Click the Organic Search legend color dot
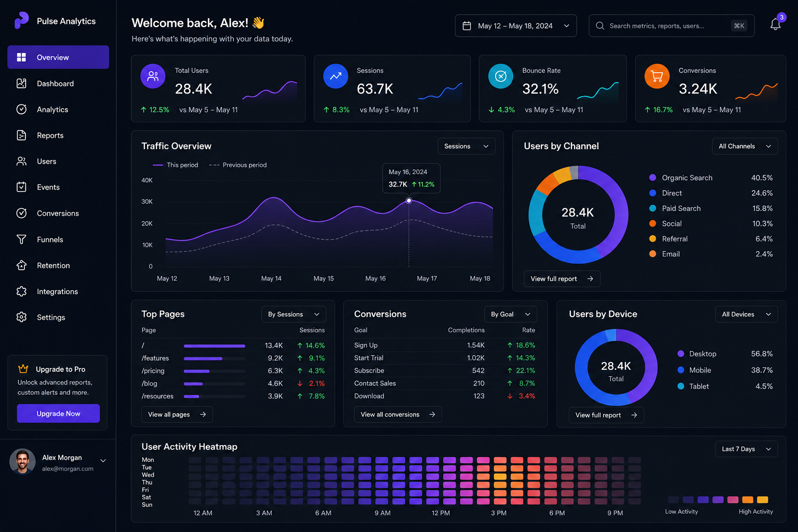Image resolution: width=798 pixels, height=532 pixels. pyautogui.click(x=653, y=178)
